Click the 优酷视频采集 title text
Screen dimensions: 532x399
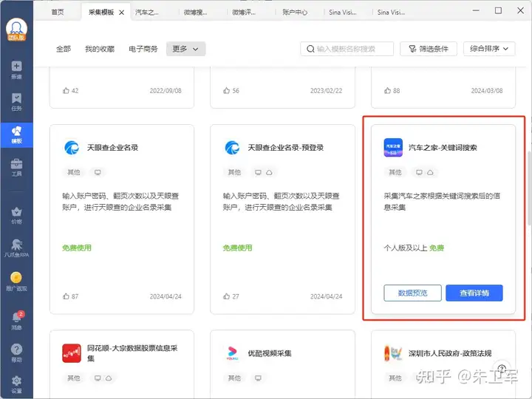click(x=270, y=353)
